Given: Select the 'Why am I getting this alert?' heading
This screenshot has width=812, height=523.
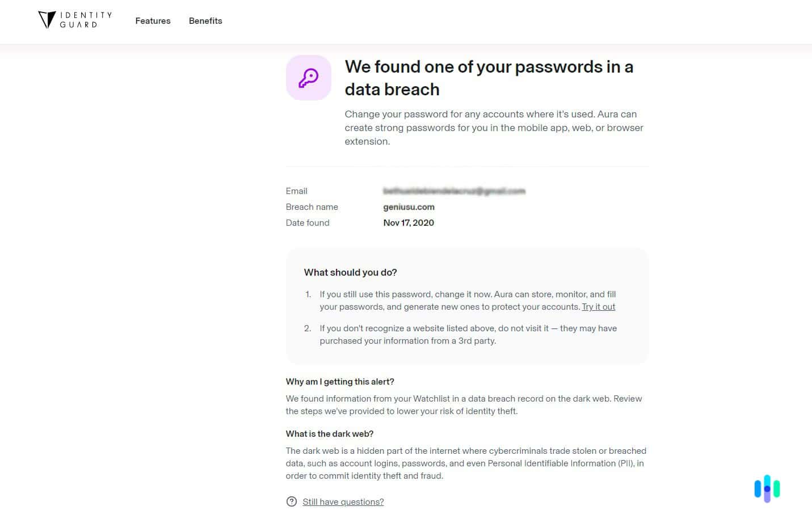Looking at the screenshot, I should click(340, 381).
